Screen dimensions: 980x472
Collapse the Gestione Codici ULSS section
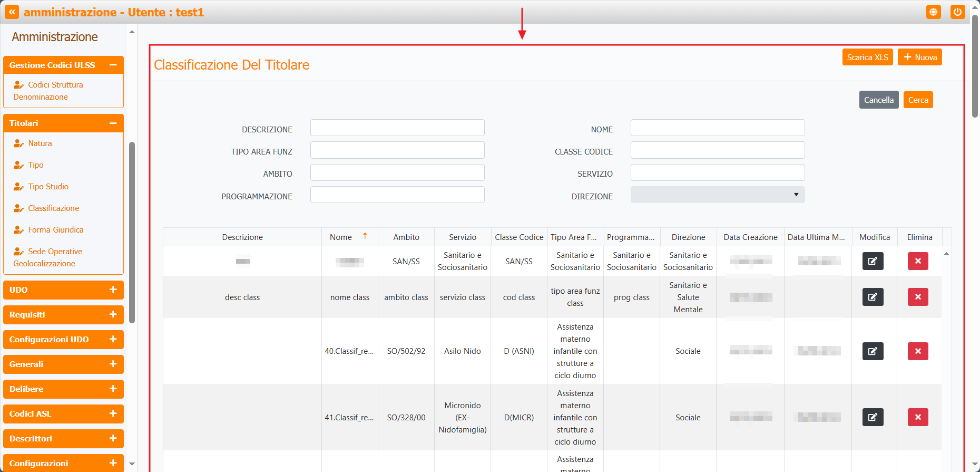113,65
